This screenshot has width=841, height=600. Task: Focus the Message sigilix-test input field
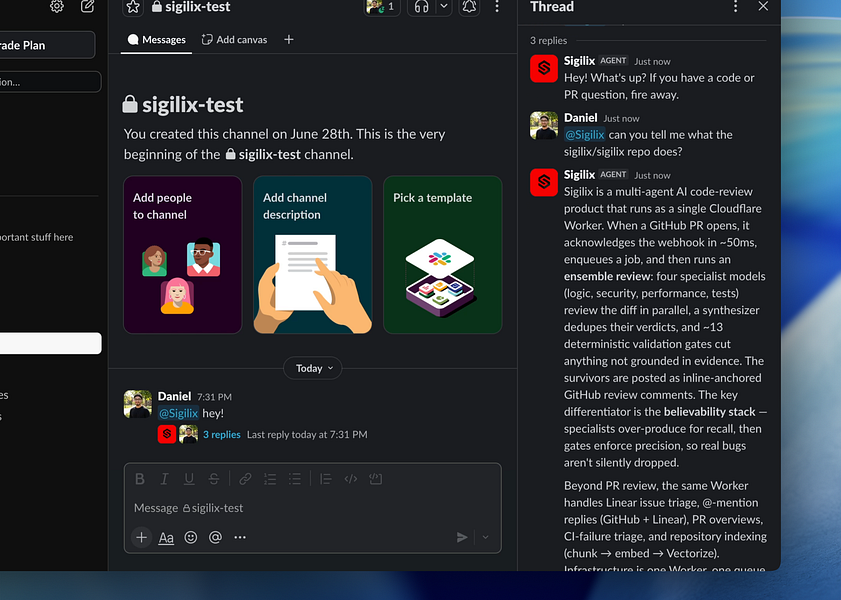313,508
